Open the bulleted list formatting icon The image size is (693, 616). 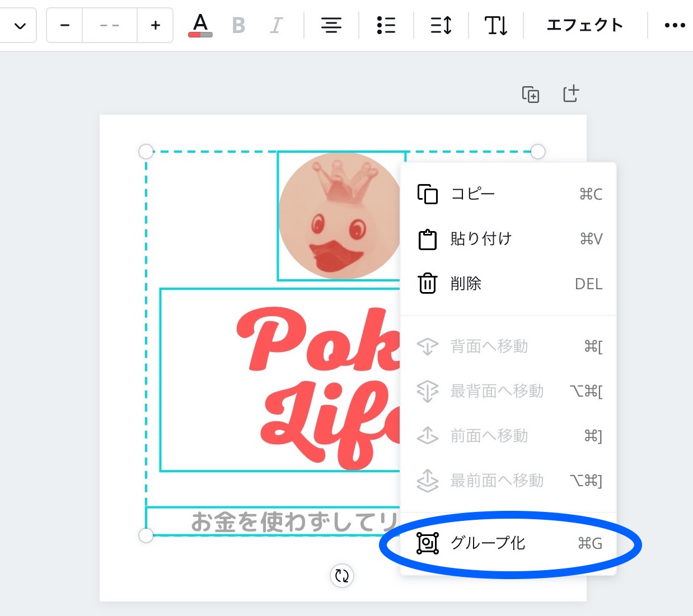386,26
